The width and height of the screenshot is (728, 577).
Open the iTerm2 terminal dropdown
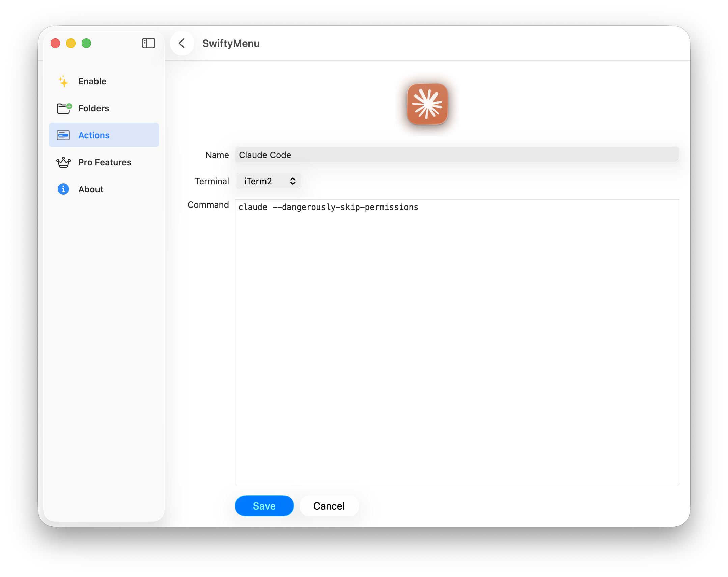(268, 182)
